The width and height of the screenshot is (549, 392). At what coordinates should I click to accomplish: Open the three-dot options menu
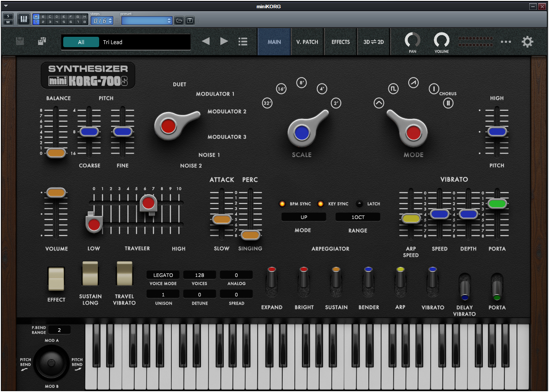[x=506, y=42]
